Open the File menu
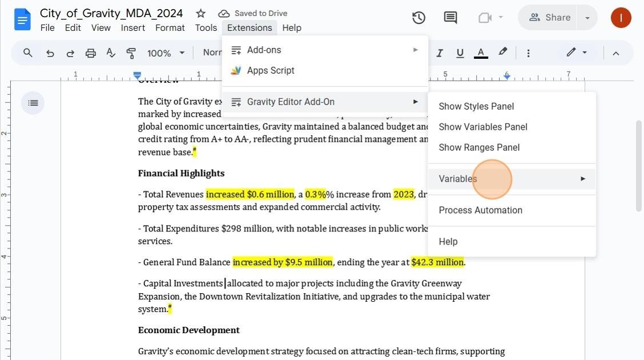This screenshot has height=360, width=644. [x=47, y=28]
